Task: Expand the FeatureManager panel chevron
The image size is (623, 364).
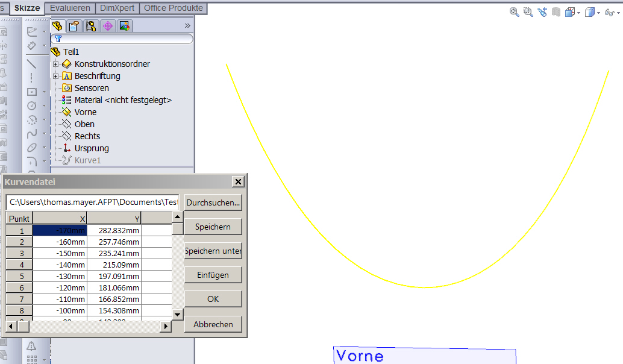Action: coord(187,26)
